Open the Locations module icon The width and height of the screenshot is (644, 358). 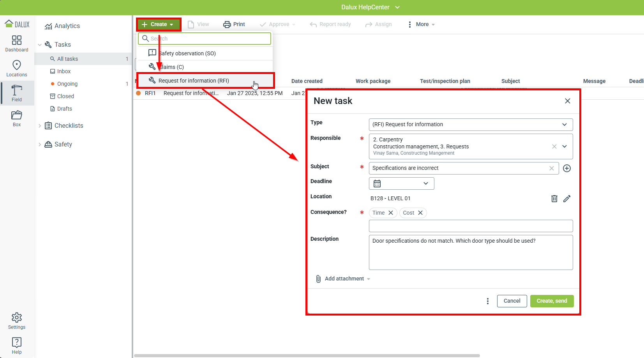point(17,68)
